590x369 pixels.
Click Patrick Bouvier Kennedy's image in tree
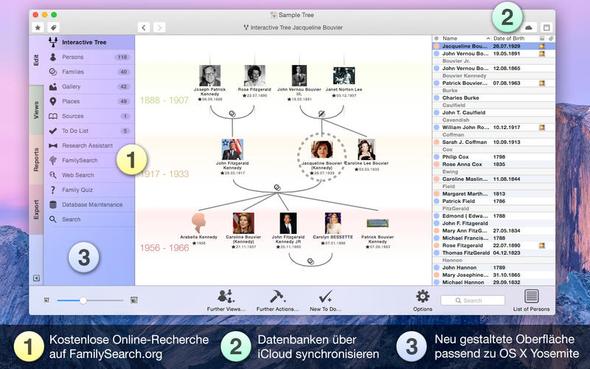click(377, 223)
